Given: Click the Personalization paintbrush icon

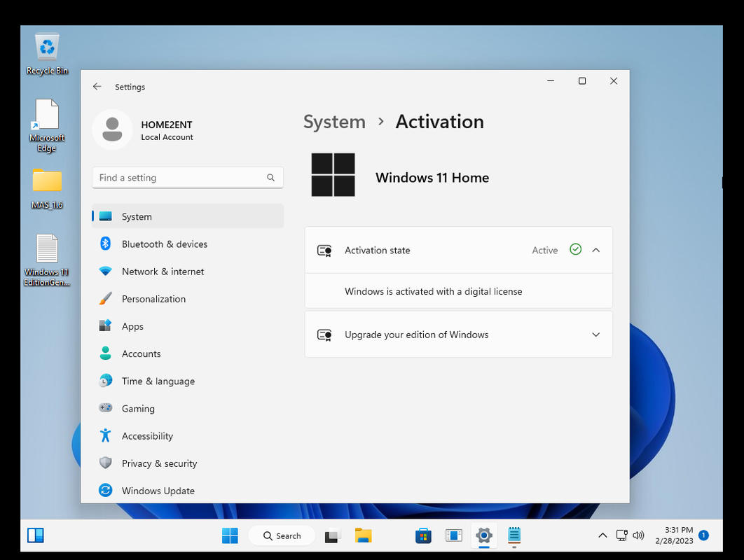Looking at the screenshot, I should (x=105, y=298).
